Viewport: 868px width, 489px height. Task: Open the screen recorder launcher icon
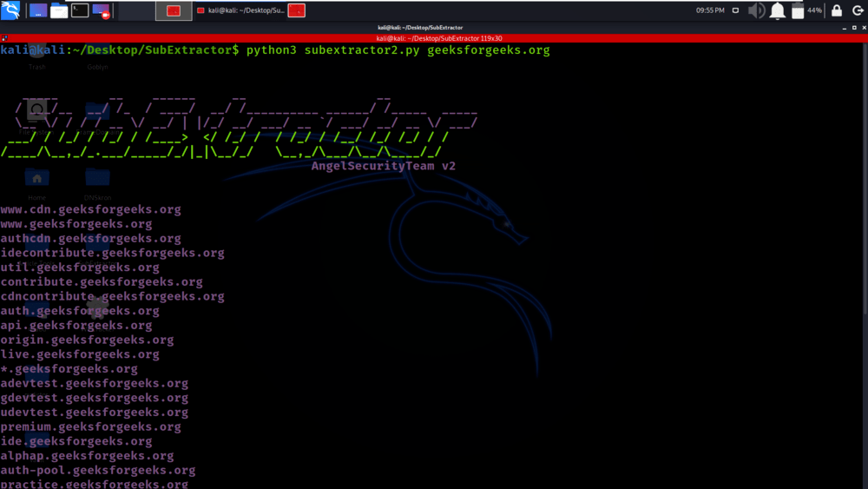(x=102, y=10)
